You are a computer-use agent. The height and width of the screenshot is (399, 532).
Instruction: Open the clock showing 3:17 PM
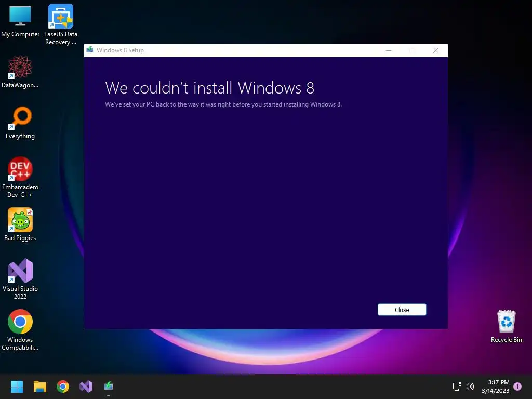(495, 387)
